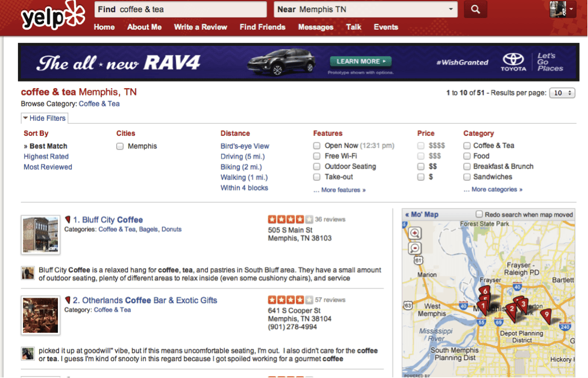Screen dimensions: 588x378
Task: Click the RAV4 car image in the ad
Action: pyautogui.click(x=281, y=62)
